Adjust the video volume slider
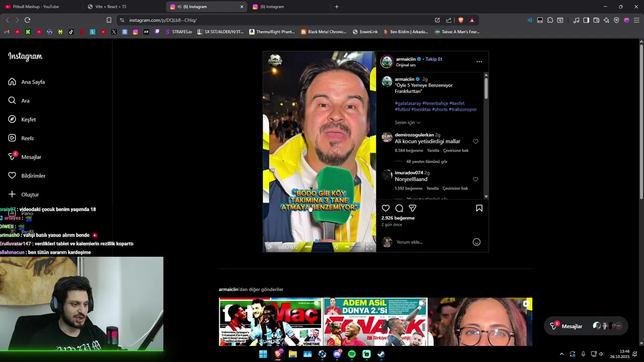The width and height of the screenshot is (644, 362). [352, 247]
